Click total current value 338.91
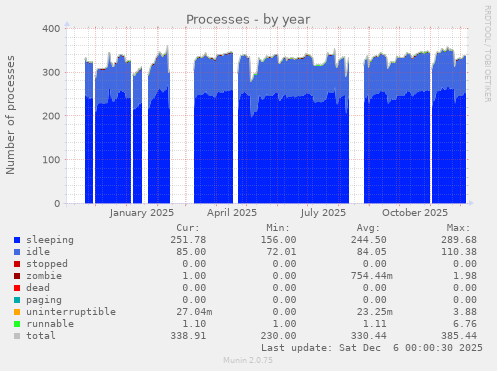This screenshot has width=497, height=371. coord(188,336)
